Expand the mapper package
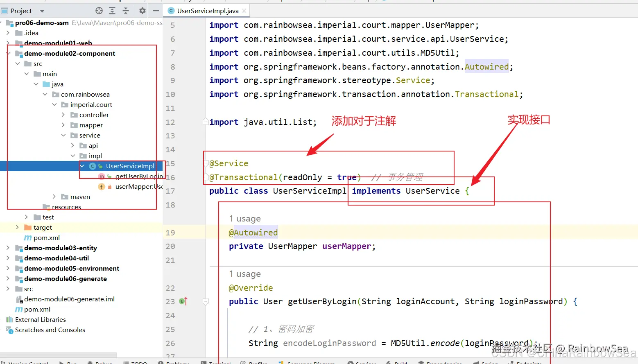The height and width of the screenshot is (364, 638). point(63,125)
